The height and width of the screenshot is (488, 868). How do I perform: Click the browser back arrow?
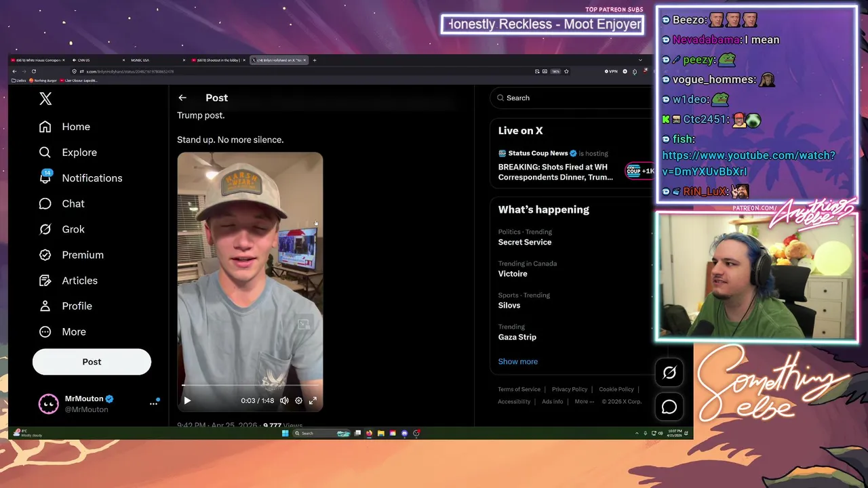coord(14,71)
